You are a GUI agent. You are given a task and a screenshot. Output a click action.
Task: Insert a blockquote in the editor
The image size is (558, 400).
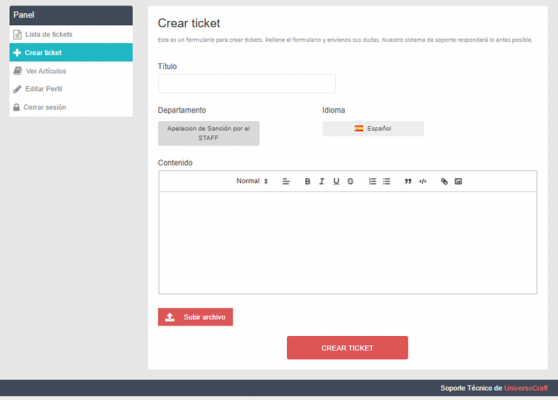coord(408,181)
